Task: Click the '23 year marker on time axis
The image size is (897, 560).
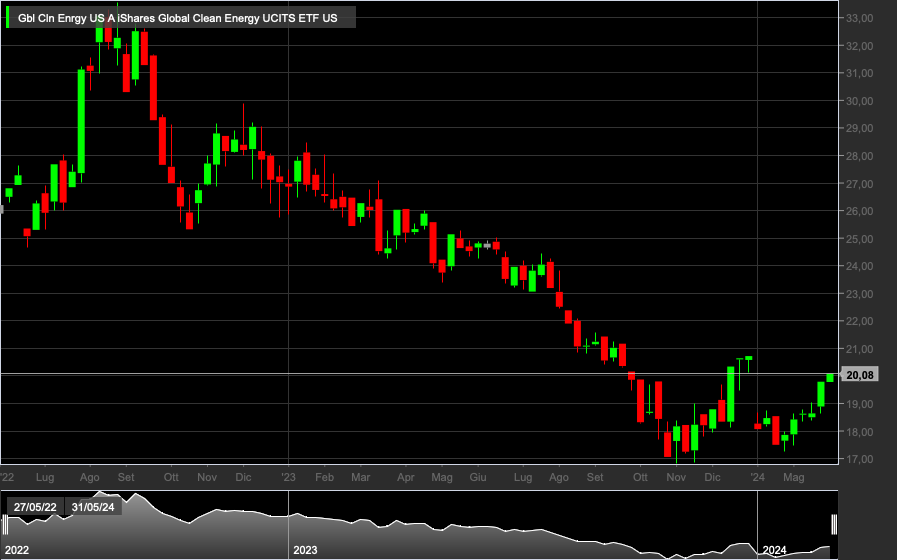Action: click(288, 477)
